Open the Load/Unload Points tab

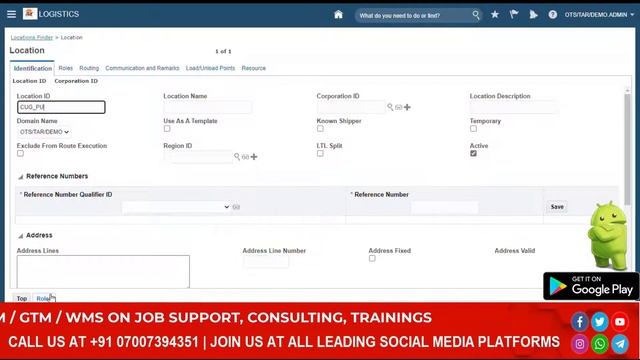tap(210, 68)
